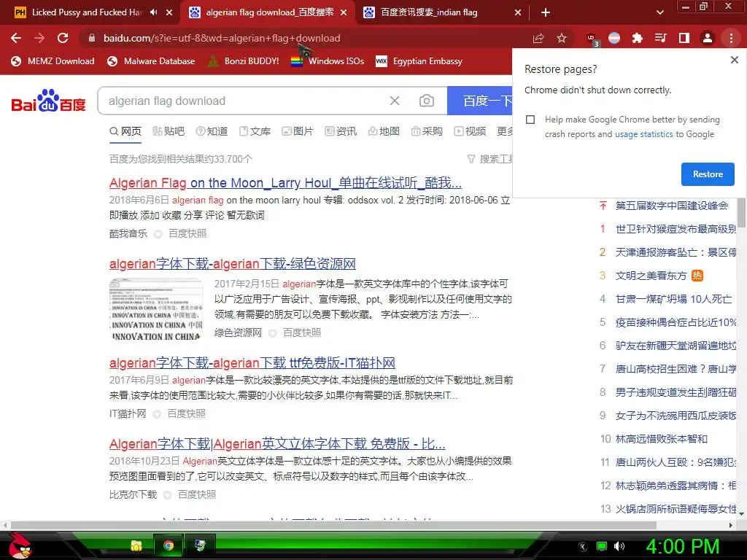Open 百度快照 beside 酷我音乐
The height and width of the screenshot is (560, 747).
point(187,233)
